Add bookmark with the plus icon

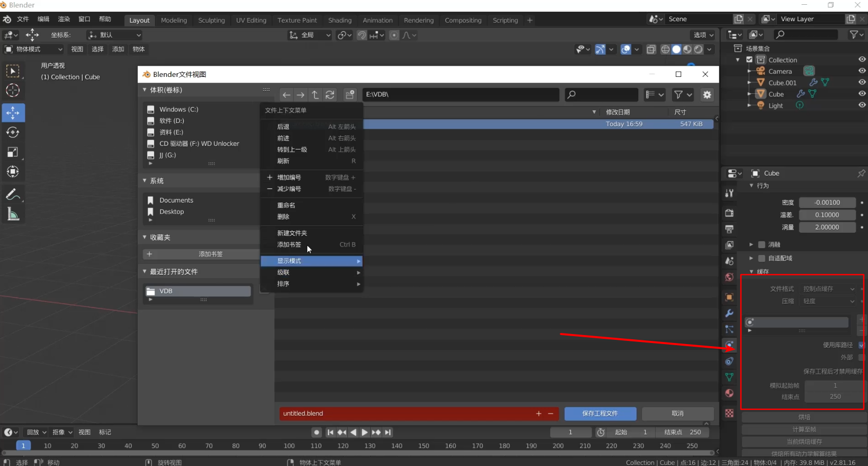pyautogui.click(x=149, y=254)
